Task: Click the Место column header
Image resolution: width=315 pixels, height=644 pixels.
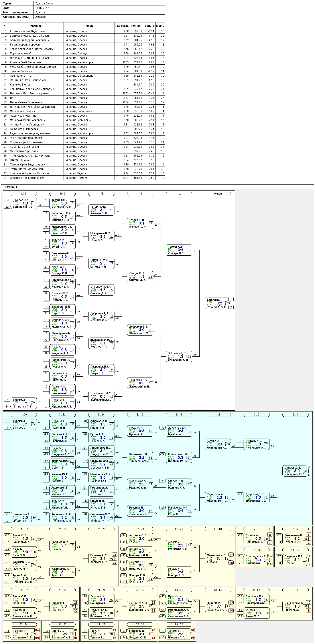Action: coord(160,26)
